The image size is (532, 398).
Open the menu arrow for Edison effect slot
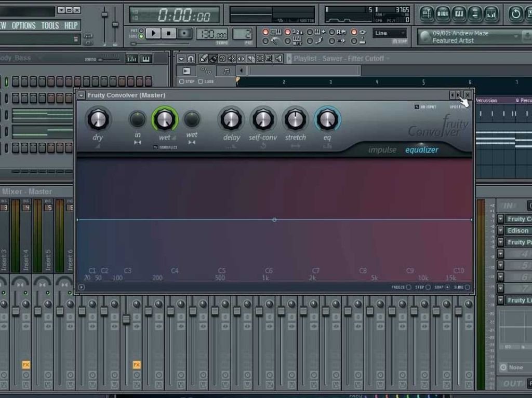(x=500, y=230)
